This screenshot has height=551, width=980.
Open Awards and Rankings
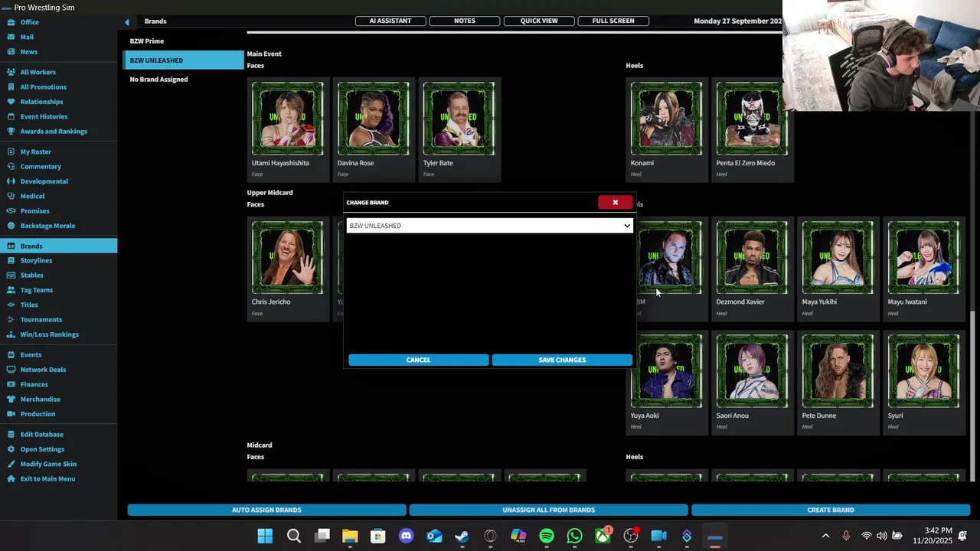[54, 132]
